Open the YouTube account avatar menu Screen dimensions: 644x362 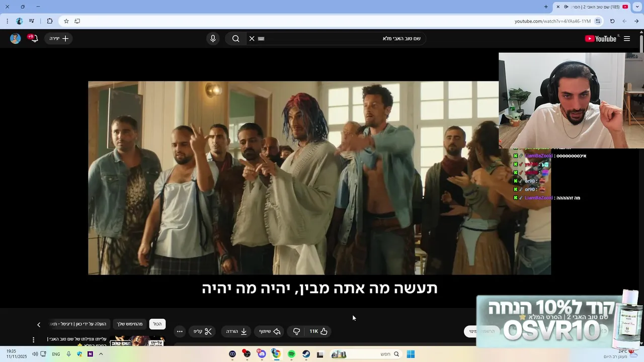[x=16, y=39]
